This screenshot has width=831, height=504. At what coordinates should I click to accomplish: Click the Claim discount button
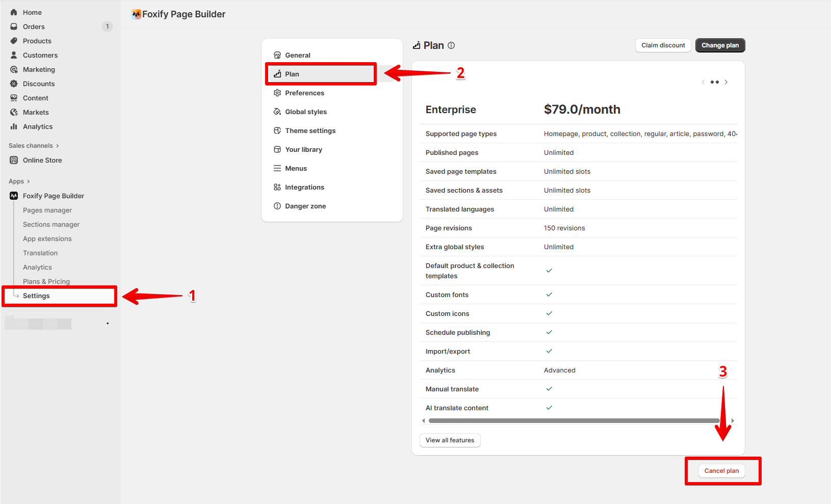(663, 45)
